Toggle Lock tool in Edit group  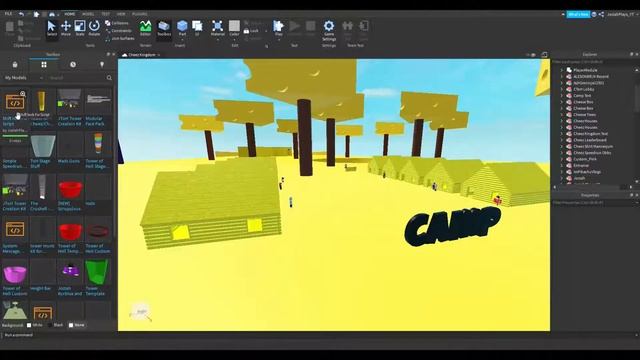click(251, 31)
